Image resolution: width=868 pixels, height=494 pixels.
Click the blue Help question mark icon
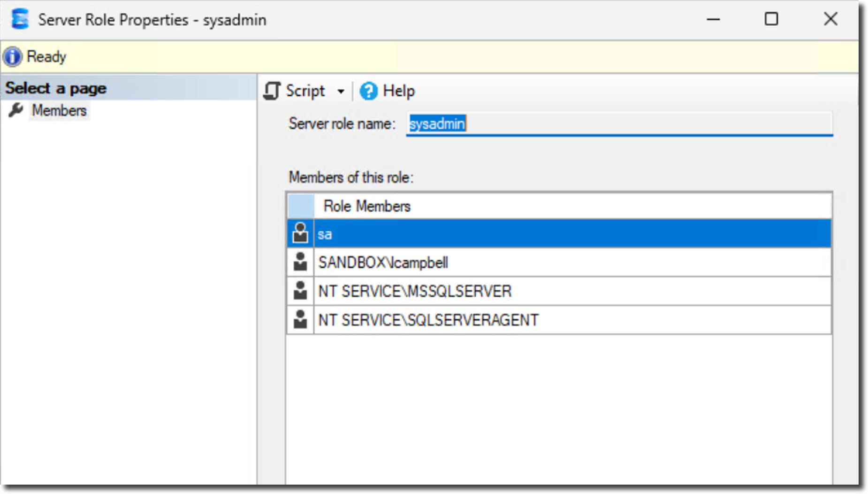[368, 91]
